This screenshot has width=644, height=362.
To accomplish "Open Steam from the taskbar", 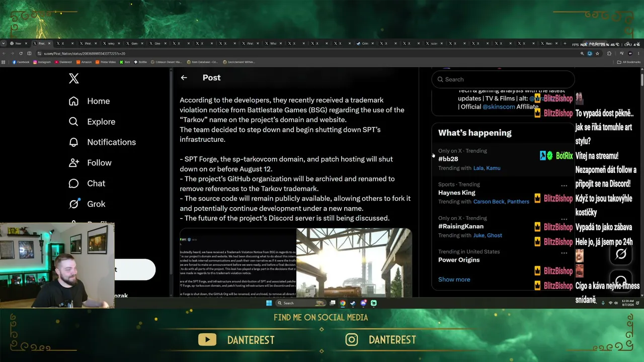I will (x=353, y=303).
